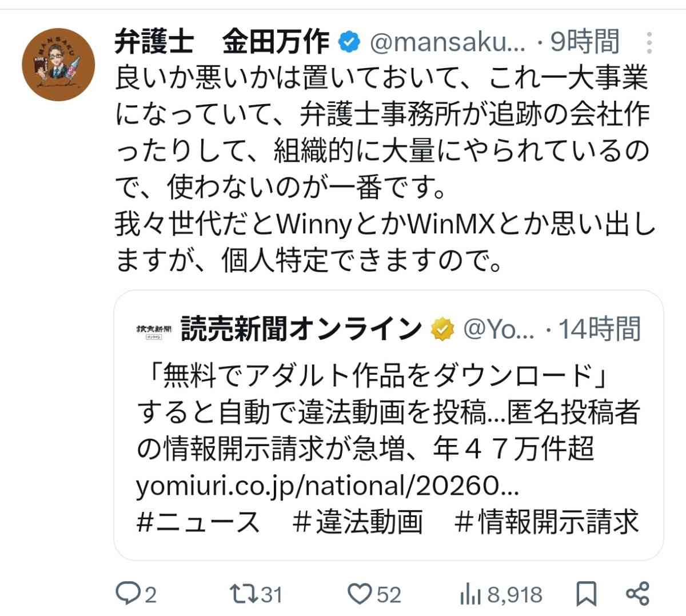
Task: Click the 9時間 timestamp
Action: pyautogui.click(x=584, y=42)
